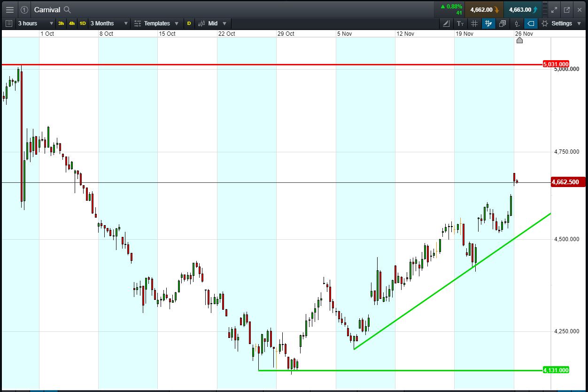The width and height of the screenshot is (588, 392).
Task: Click the 15 Oct date label
Action: tap(167, 34)
